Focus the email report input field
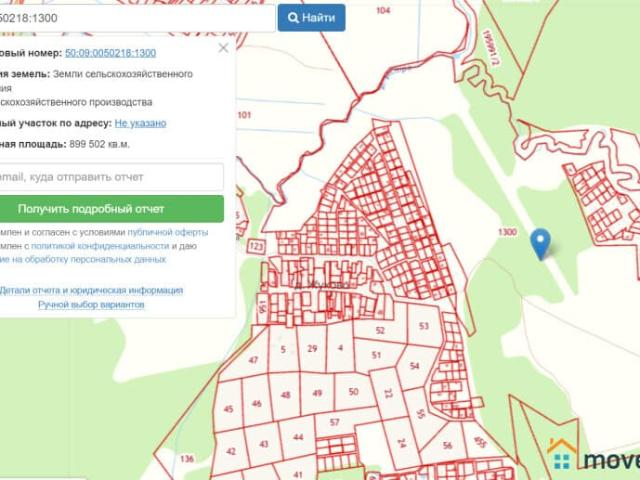 tap(111, 177)
